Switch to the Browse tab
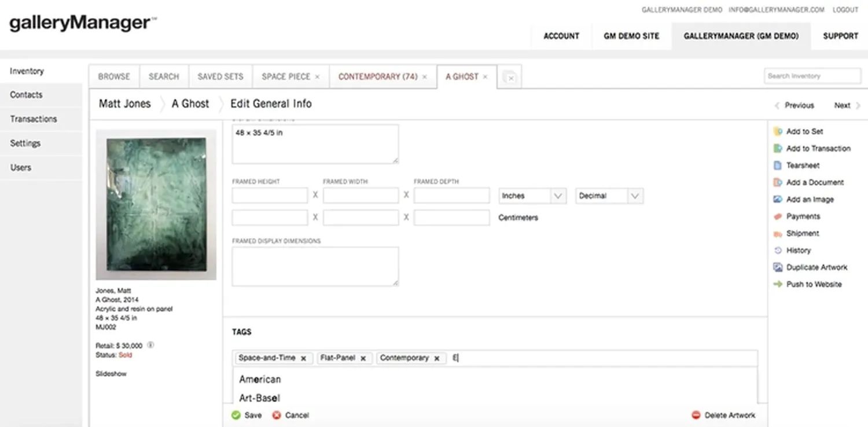 114,76
